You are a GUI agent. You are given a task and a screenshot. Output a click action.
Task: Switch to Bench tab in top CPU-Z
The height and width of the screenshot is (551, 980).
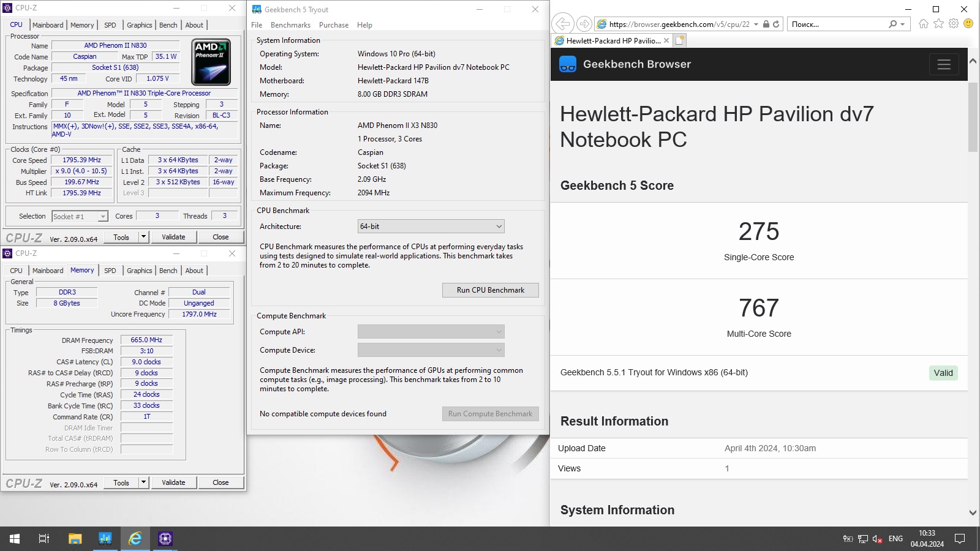point(168,25)
